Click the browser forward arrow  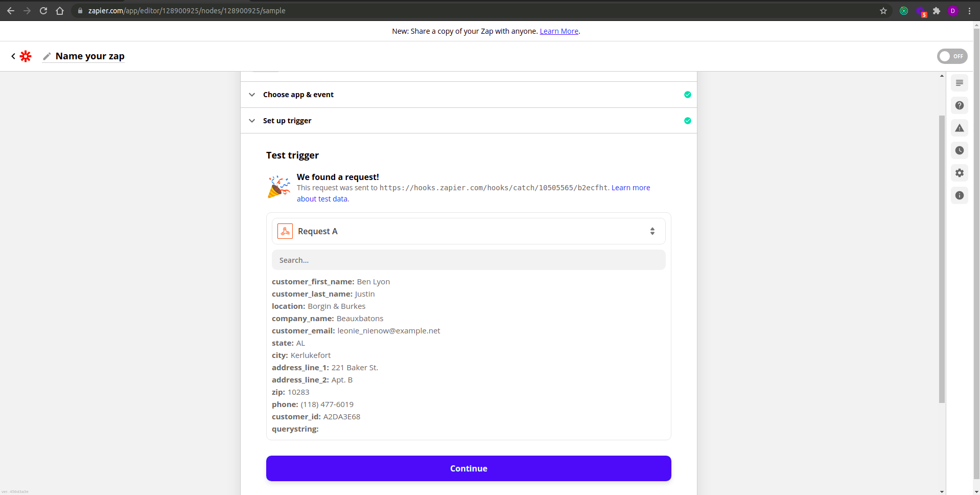coord(27,11)
